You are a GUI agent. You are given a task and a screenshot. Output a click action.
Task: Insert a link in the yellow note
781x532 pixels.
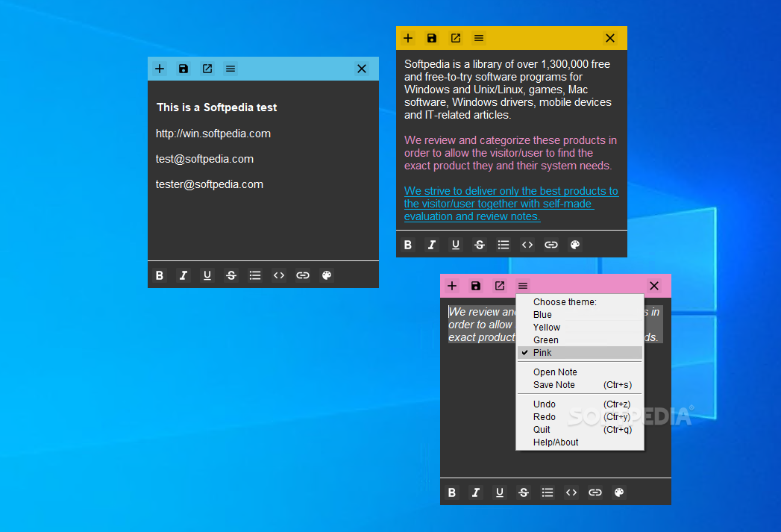[x=551, y=245]
